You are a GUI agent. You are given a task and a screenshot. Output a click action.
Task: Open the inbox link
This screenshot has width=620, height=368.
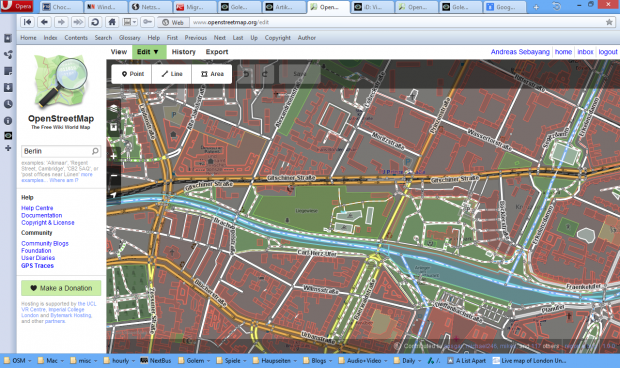(x=585, y=52)
